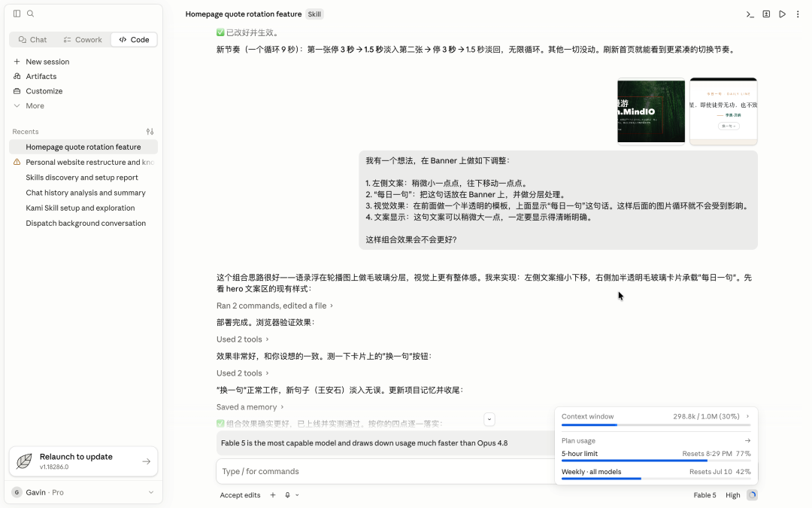The width and height of the screenshot is (812, 508).
Task: Open the terminal icon in header
Action: (750, 14)
